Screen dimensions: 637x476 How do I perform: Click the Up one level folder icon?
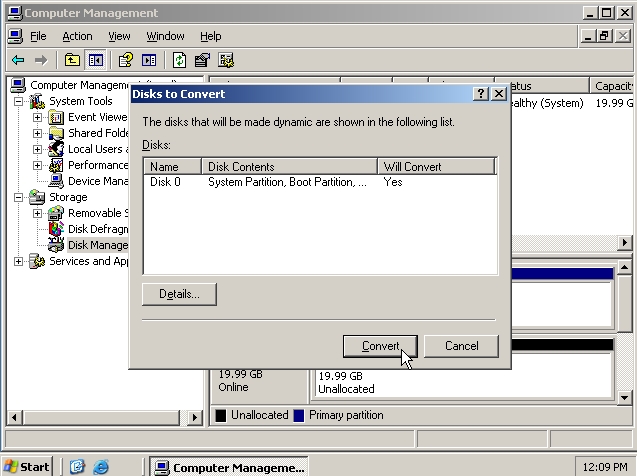tap(72, 61)
